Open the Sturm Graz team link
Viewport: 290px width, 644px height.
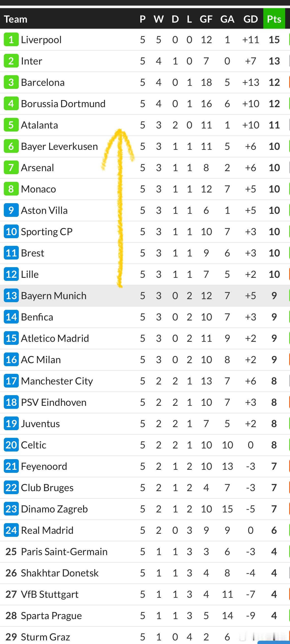pyautogui.click(x=45, y=637)
